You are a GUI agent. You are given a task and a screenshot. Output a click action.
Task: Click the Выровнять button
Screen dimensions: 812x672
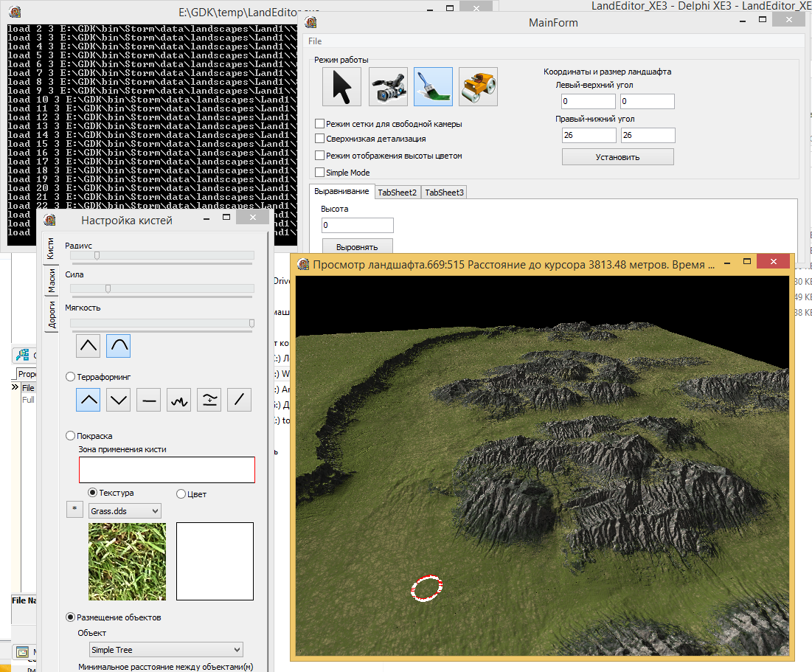click(x=357, y=247)
